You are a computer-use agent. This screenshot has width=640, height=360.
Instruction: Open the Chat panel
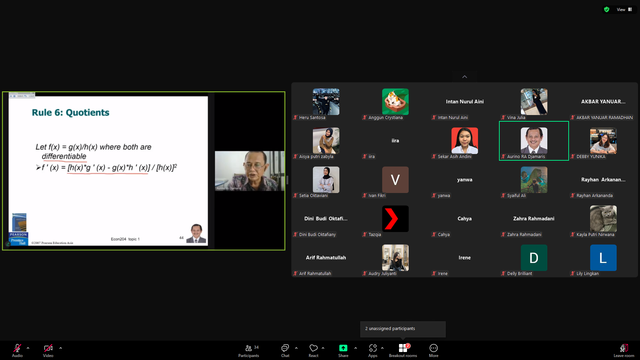pos(285,350)
